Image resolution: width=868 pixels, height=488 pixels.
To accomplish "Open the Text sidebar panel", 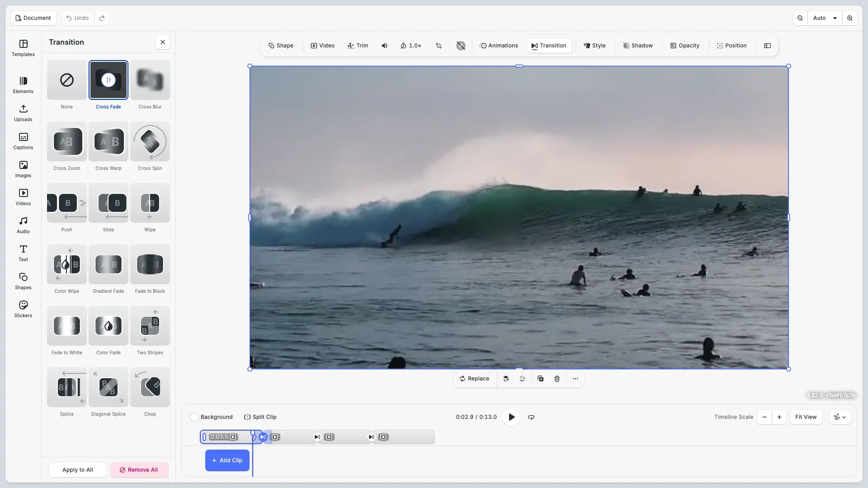I will pyautogui.click(x=23, y=253).
